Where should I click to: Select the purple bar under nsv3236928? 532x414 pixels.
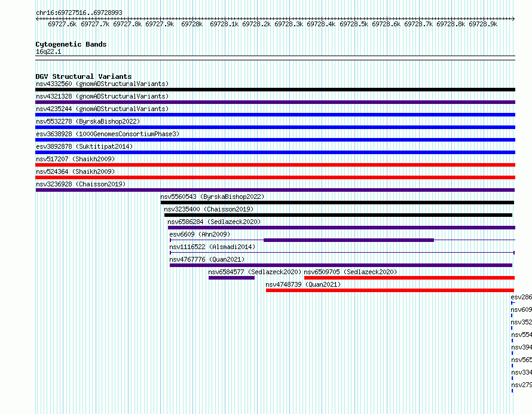click(275, 190)
